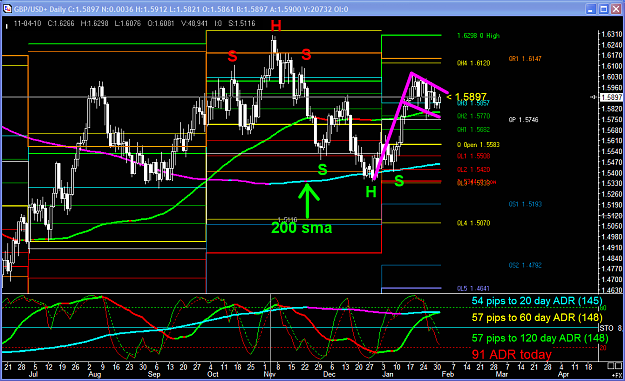The width and height of the screenshot is (625, 381).
Task: Click the 'Feb' month label on time axis
Action: coord(448,375)
